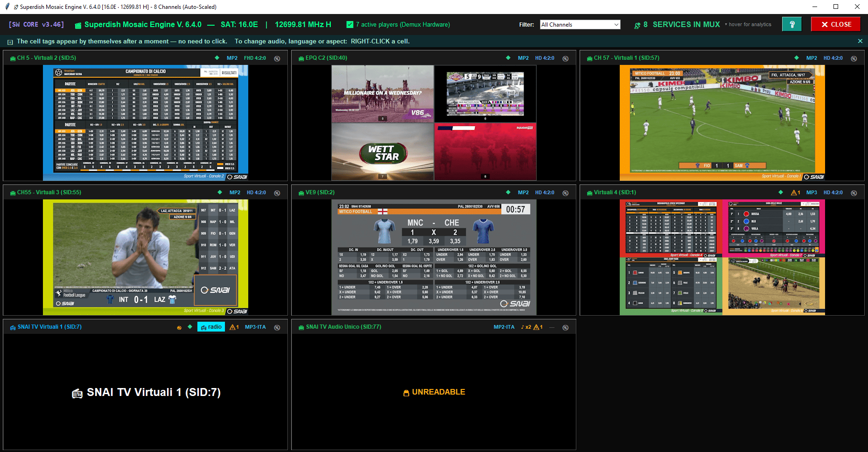Image resolution: width=868 pixels, height=452 pixels.
Task: Open the All Channels filter dropdown
Action: click(580, 24)
